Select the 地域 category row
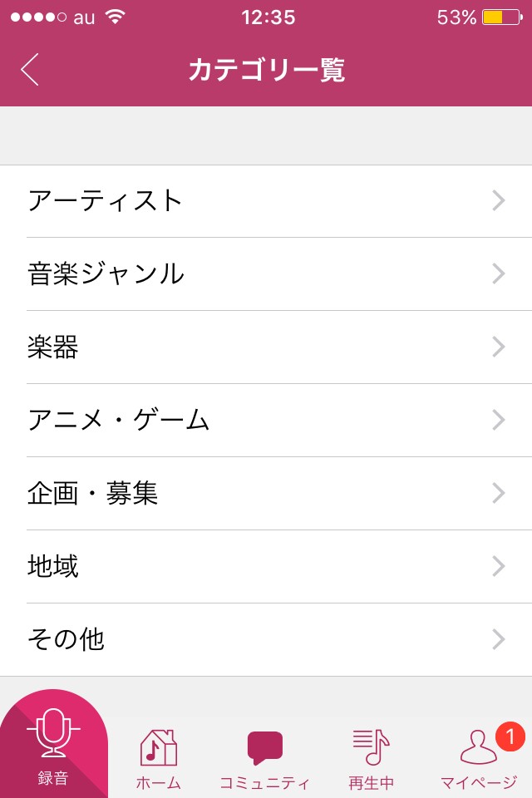 click(x=266, y=567)
